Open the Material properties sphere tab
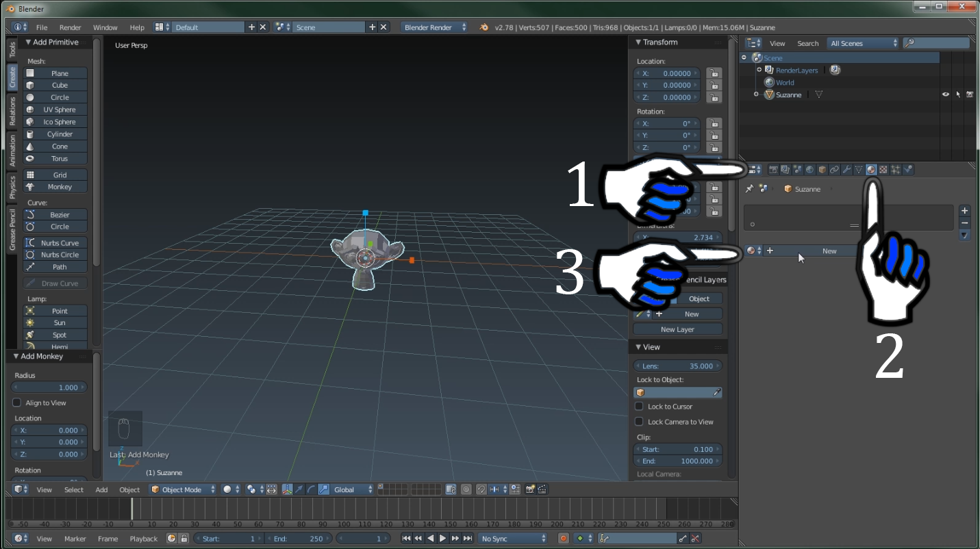 click(871, 170)
